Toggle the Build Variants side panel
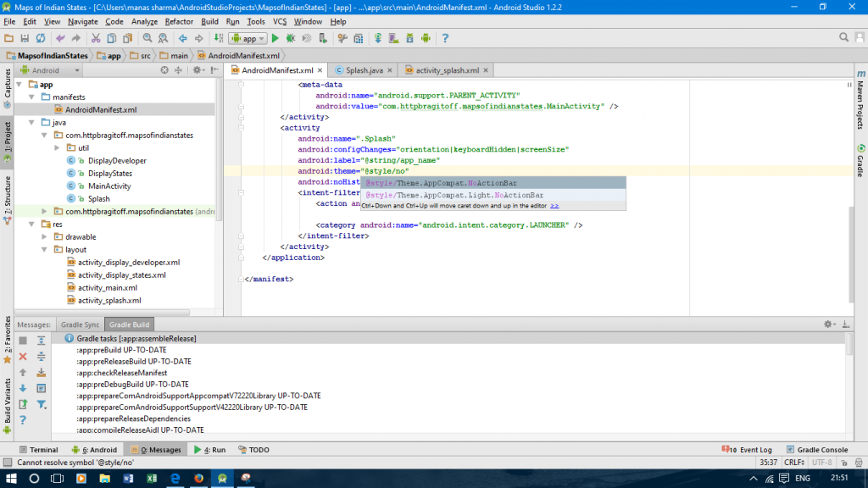Image resolution: width=868 pixels, height=488 pixels. [7, 401]
